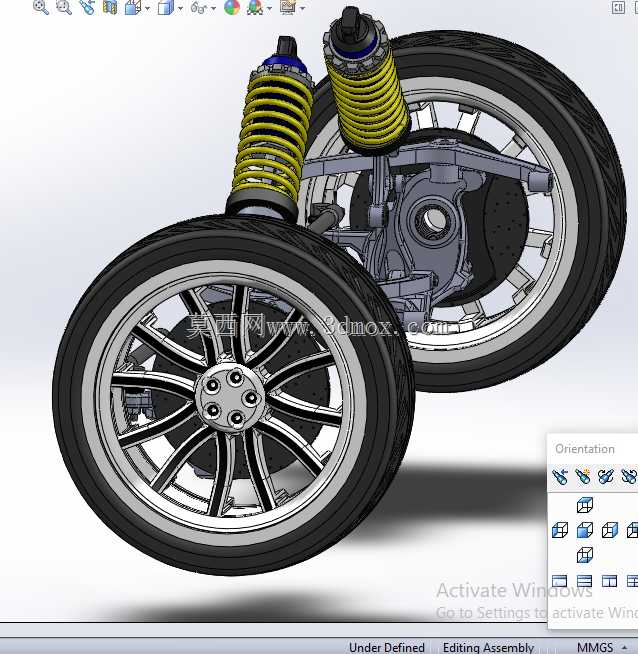Click the panel toggle icon at the top right

tap(618, 7)
